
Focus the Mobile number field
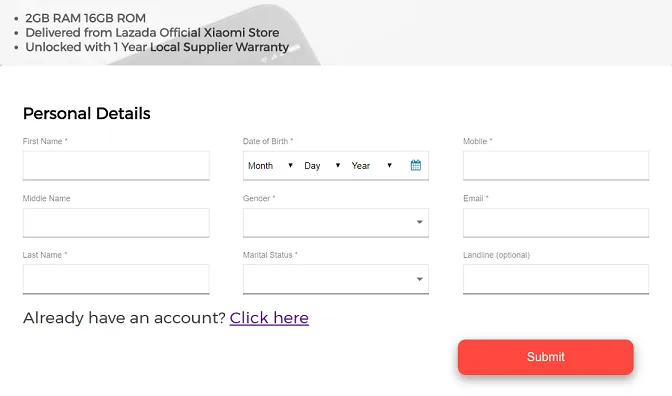[x=556, y=165]
